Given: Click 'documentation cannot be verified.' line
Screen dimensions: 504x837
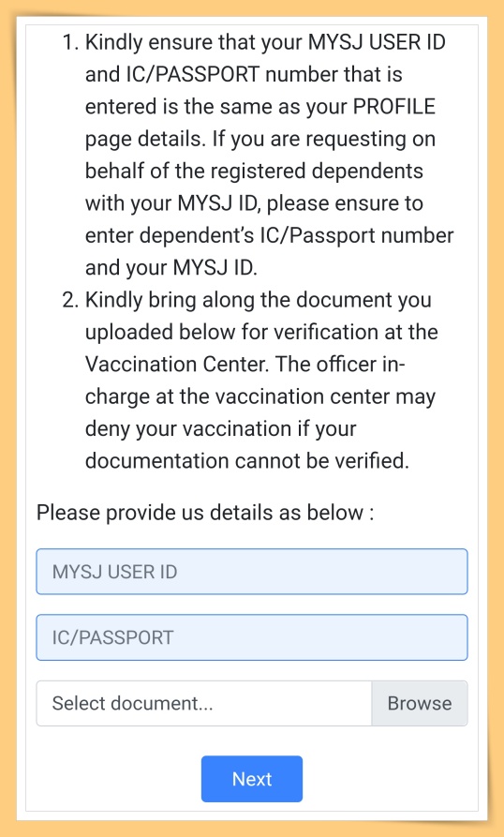Looking at the screenshot, I should click(x=247, y=461).
